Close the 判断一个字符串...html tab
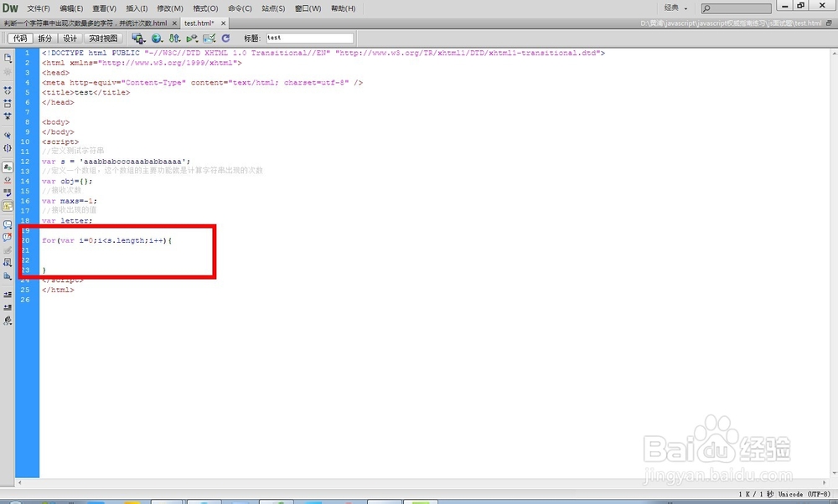The width and height of the screenshot is (838, 504). [174, 23]
